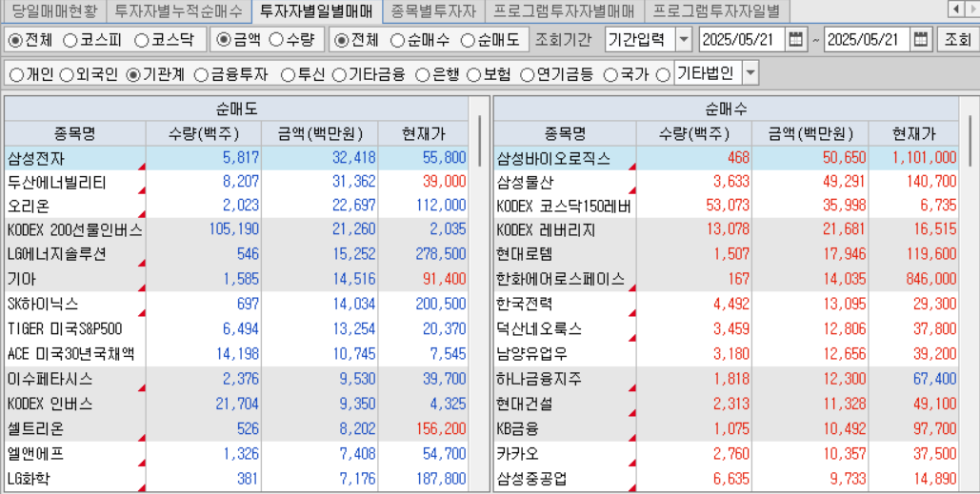The width and height of the screenshot is (980, 494).
Task: Click the 순매수 금액(백만원) column header
Action: [x=810, y=133]
